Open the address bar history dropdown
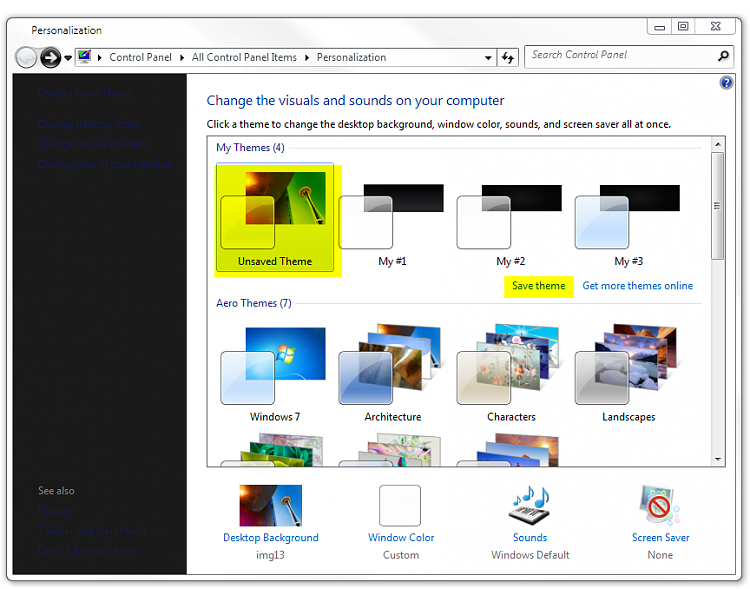Viewport: 750px width, 589px height. 487,58
